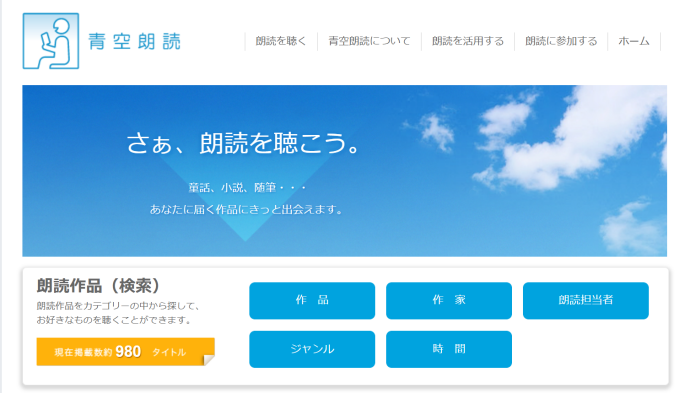This screenshot has width=685, height=393.
Task: Select the ジャンル category button
Action: pyautogui.click(x=312, y=349)
